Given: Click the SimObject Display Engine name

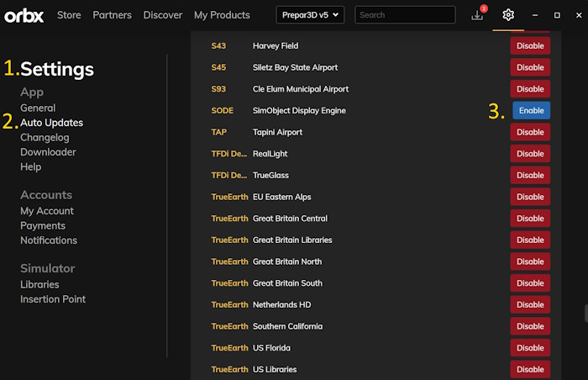Looking at the screenshot, I should click(299, 111).
